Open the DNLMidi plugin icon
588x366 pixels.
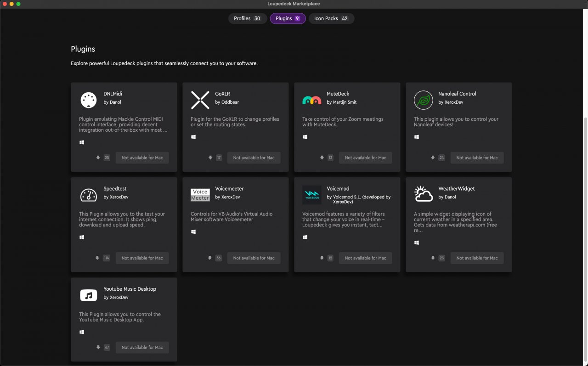coord(89,100)
